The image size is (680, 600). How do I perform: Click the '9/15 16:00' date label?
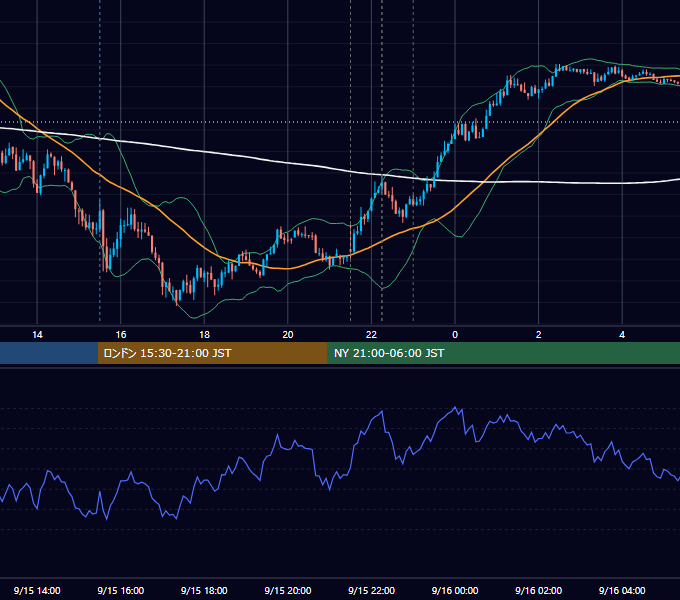pyautogui.click(x=121, y=590)
